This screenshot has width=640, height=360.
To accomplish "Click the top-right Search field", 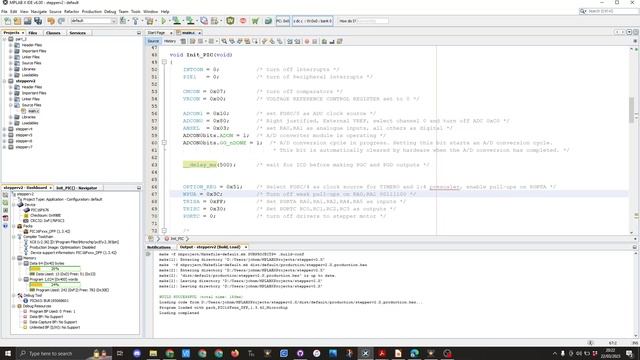I will 609,11.
